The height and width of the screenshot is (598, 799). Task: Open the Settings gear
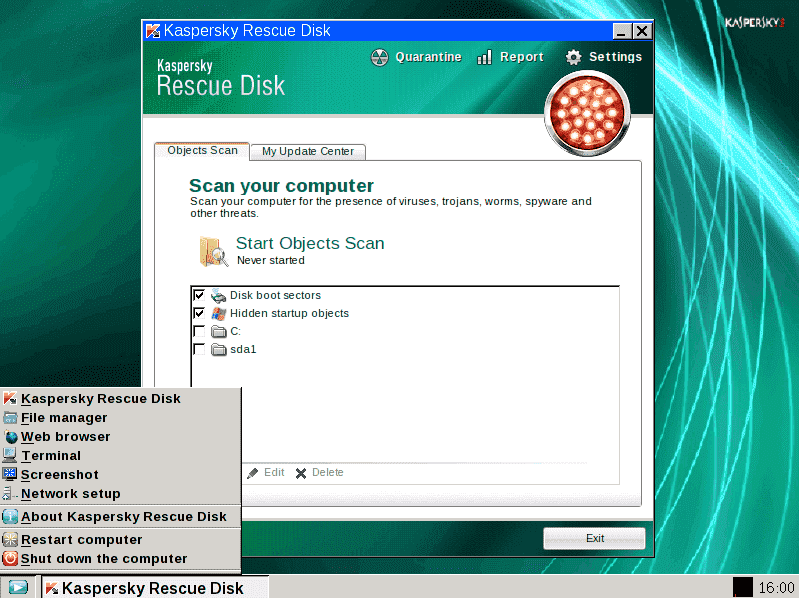coord(603,57)
